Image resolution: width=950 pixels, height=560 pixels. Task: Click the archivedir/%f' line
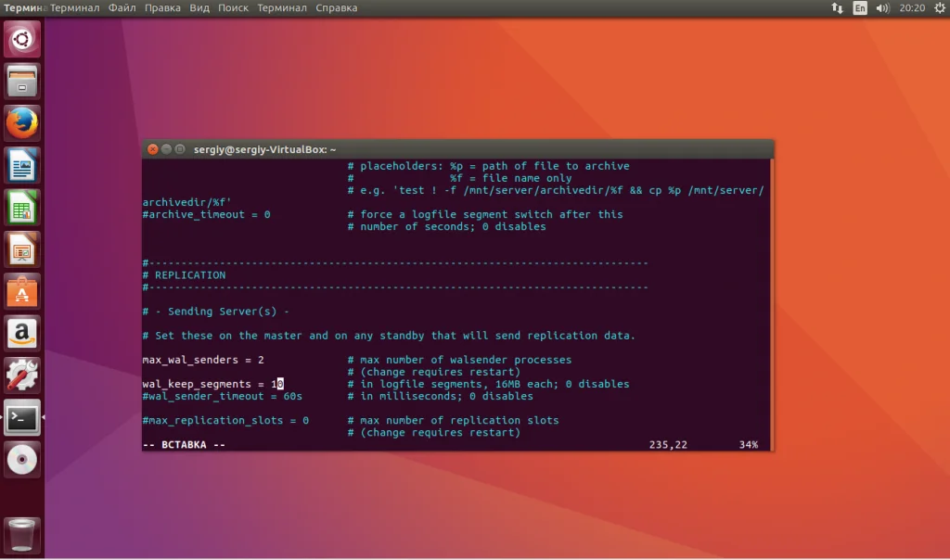click(x=186, y=202)
